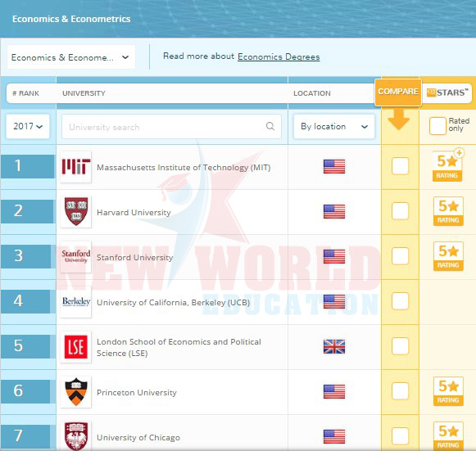Select the COMPARE column tab
The width and height of the screenshot is (476, 451).
[x=398, y=92]
